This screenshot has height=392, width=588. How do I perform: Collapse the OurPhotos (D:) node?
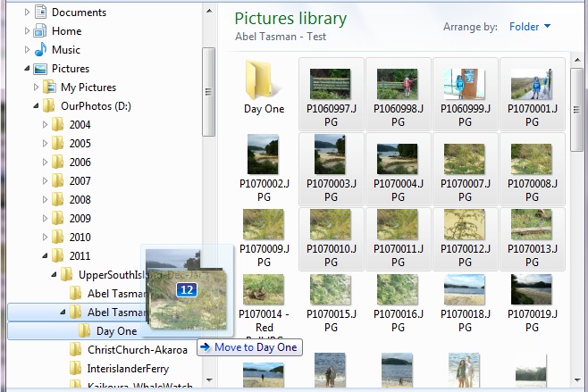coord(36,106)
